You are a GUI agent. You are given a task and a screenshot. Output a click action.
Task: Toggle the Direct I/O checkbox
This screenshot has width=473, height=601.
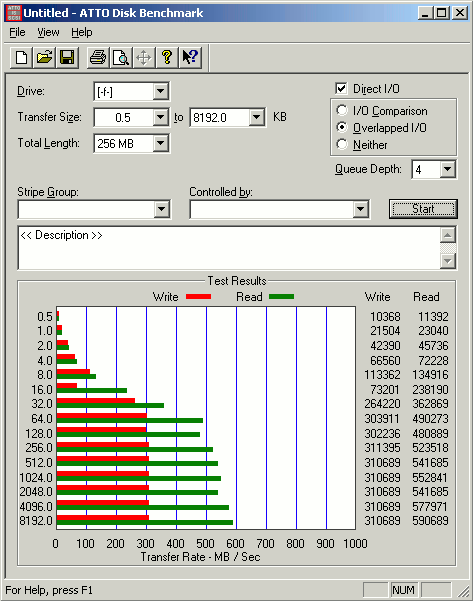341,89
